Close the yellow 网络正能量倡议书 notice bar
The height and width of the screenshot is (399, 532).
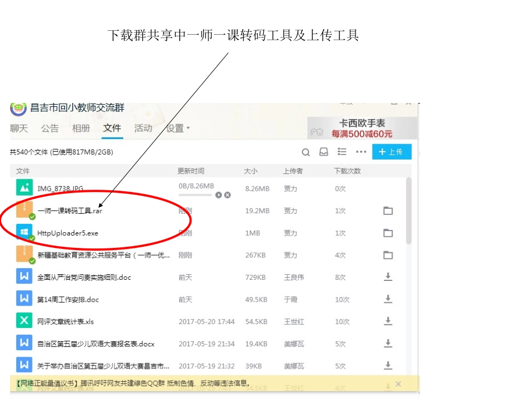coord(398,384)
